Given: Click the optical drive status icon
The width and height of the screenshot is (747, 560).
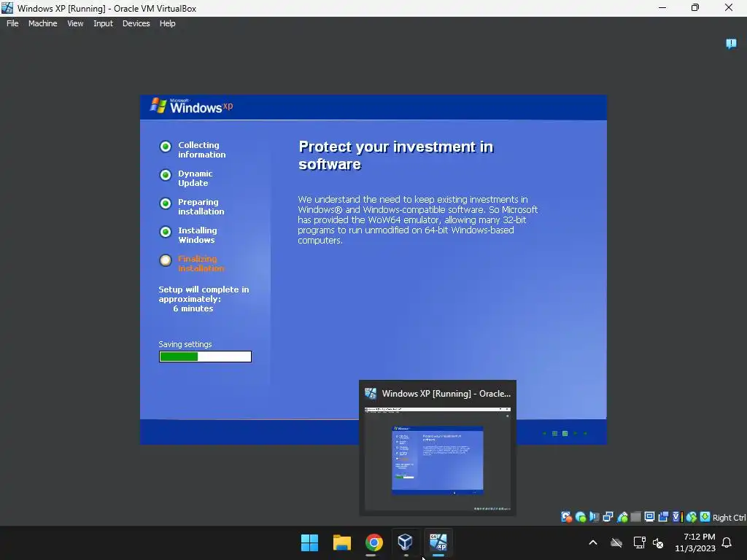Looking at the screenshot, I should click(580, 517).
